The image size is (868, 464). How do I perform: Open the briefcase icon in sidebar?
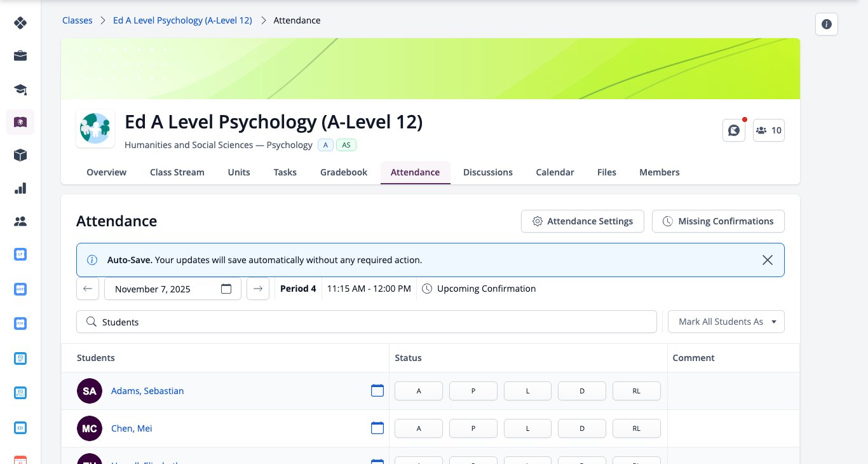click(x=20, y=56)
